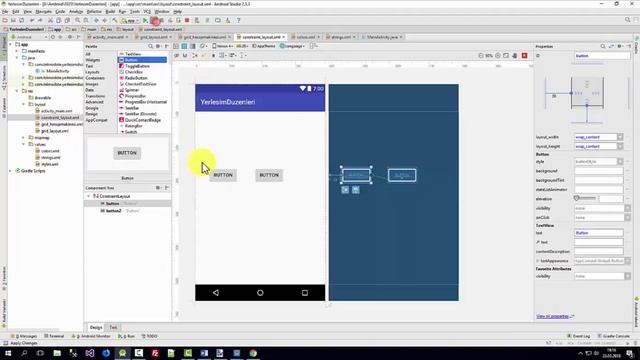Select ToggleButton in Palette widget list
640x360 pixels.
click(138, 66)
